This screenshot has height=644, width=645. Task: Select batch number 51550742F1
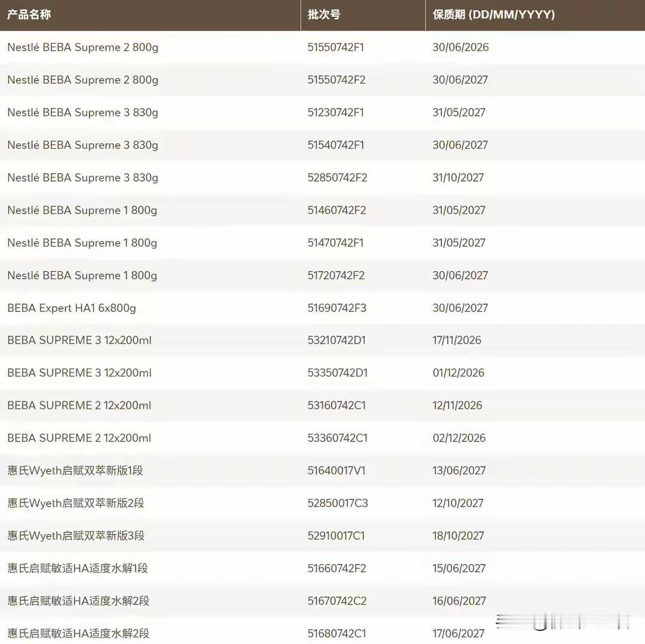pyautogui.click(x=336, y=47)
